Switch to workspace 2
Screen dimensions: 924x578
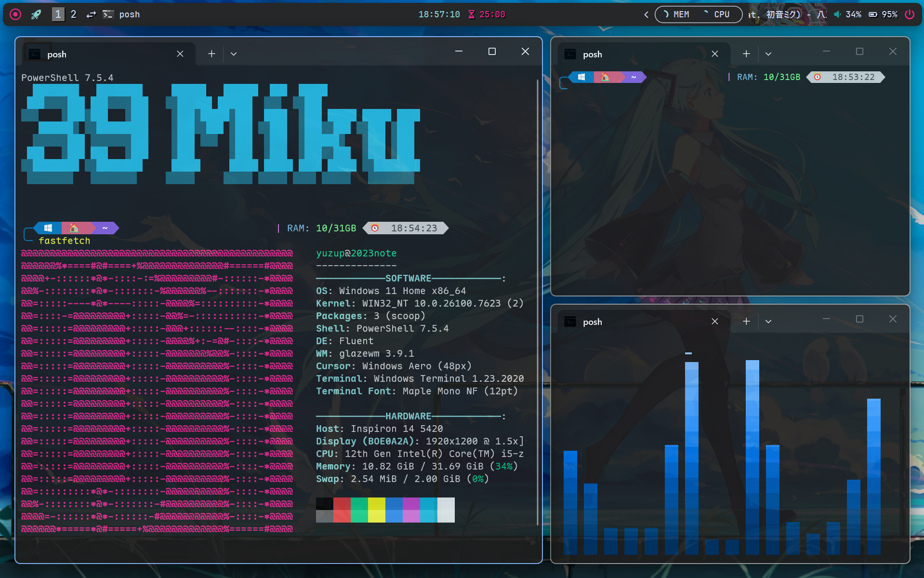tap(73, 14)
